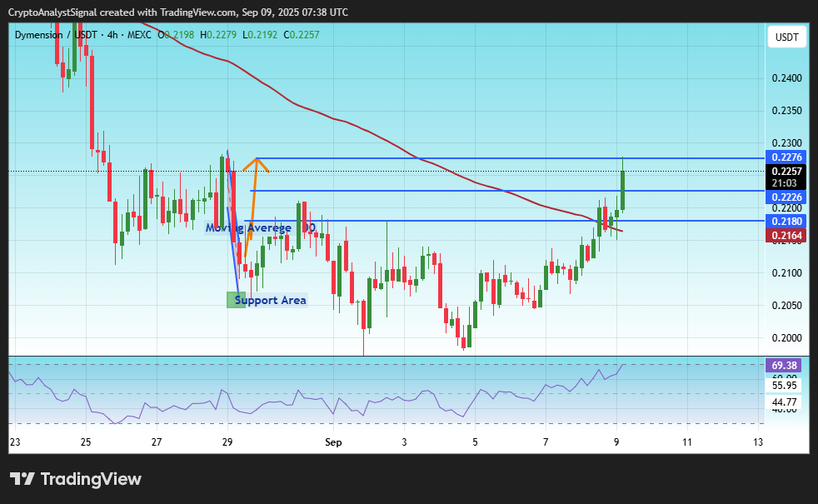The width and height of the screenshot is (818, 504).
Task: Click the RSI value 69.38 label
Action: click(784, 365)
